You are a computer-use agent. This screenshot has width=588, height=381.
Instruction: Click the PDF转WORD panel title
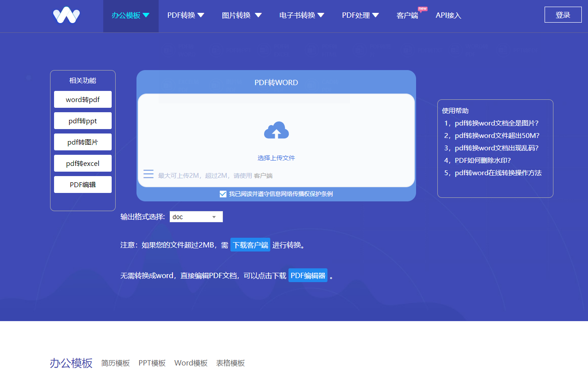(x=276, y=82)
